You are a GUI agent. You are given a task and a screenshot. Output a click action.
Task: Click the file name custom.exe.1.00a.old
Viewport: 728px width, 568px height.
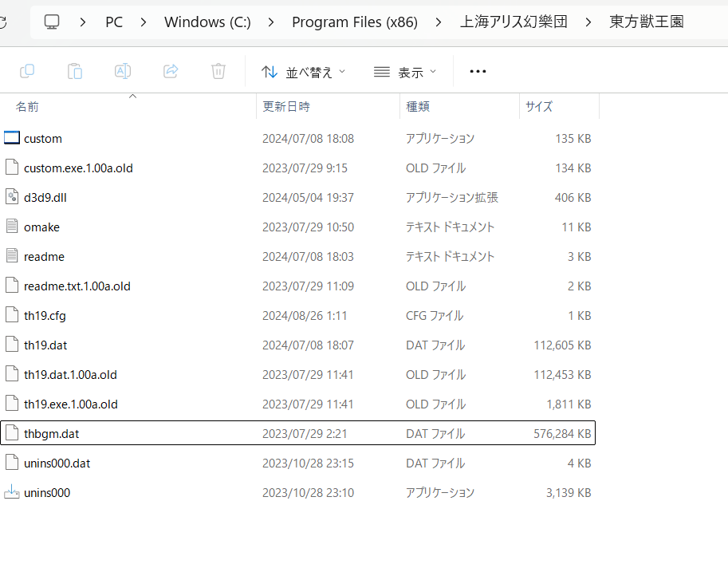coord(78,168)
